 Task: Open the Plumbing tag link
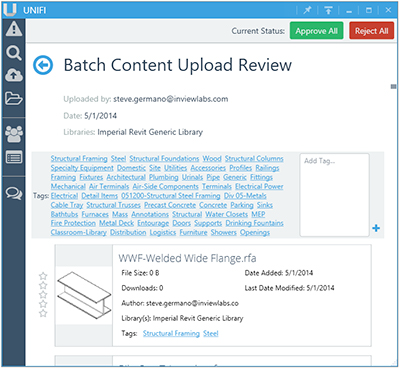[164, 177]
